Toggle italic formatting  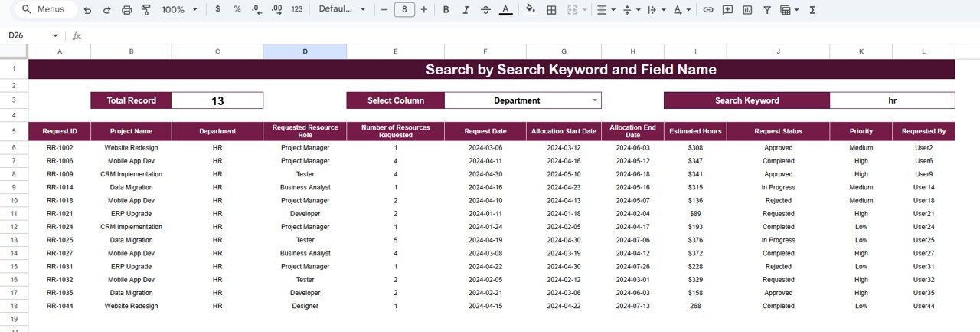click(465, 10)
